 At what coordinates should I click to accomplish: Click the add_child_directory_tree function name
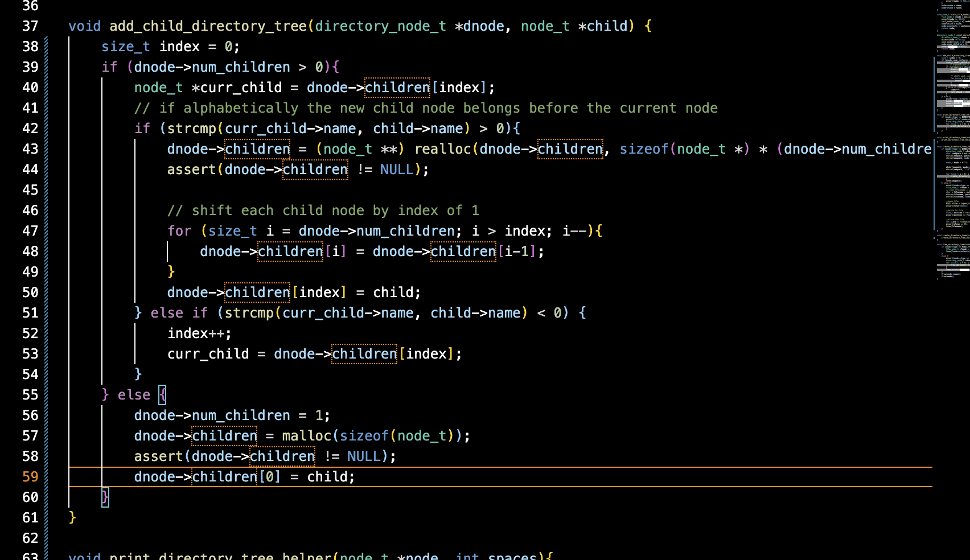208,26
